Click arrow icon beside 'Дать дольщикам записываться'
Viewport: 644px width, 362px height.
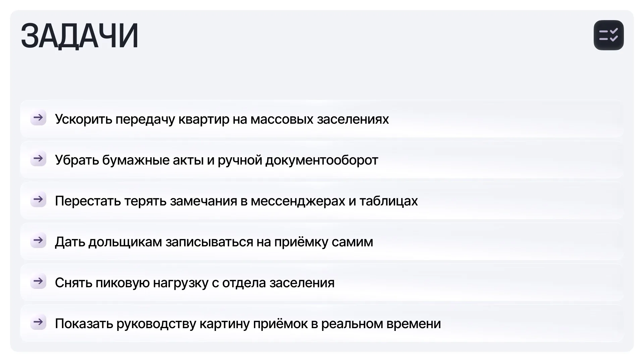click(38, 240)
